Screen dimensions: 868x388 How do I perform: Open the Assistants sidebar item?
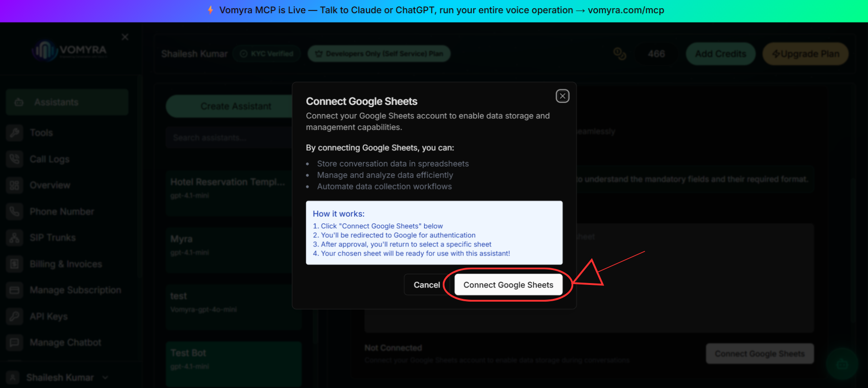(67, 102)
